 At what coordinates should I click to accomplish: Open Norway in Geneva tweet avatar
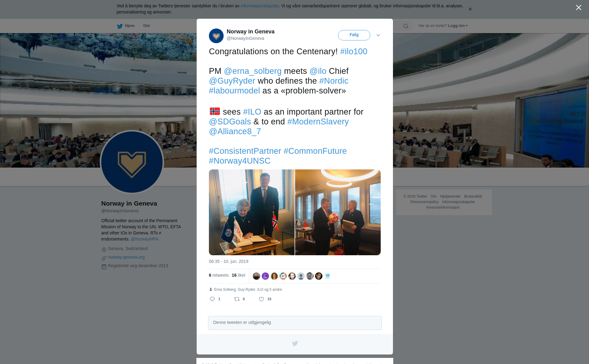216,36
